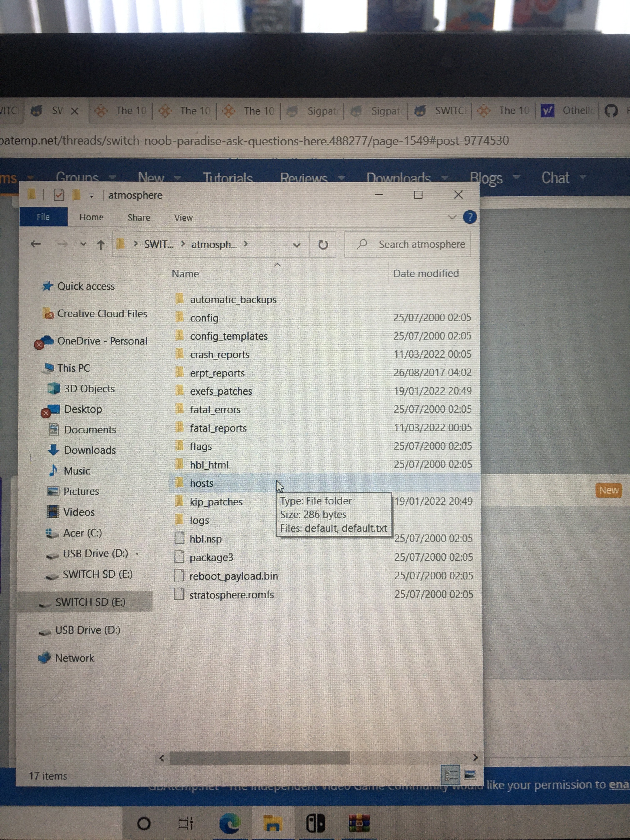The width and height of the screenshot is (630, 840).
Task: Go back using the Back arrow
Action: (36, 244)
